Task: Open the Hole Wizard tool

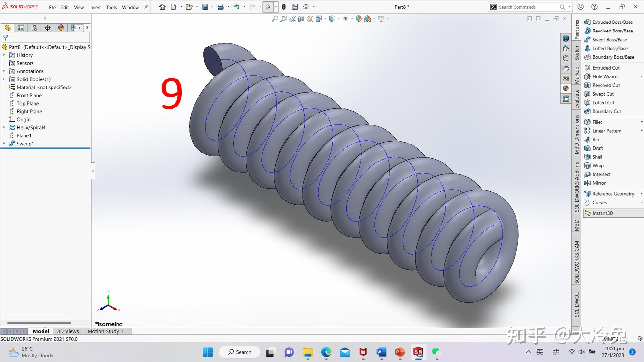Action: click(605, 76)
